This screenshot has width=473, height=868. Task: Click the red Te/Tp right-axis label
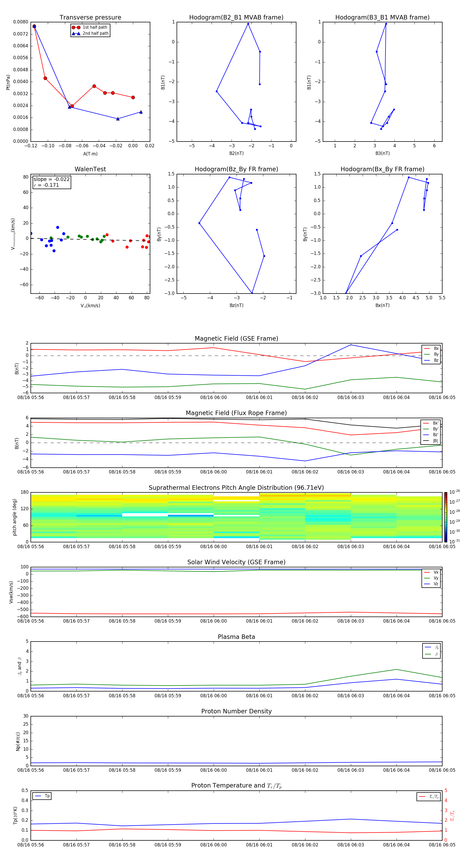(x=452, y=815)
